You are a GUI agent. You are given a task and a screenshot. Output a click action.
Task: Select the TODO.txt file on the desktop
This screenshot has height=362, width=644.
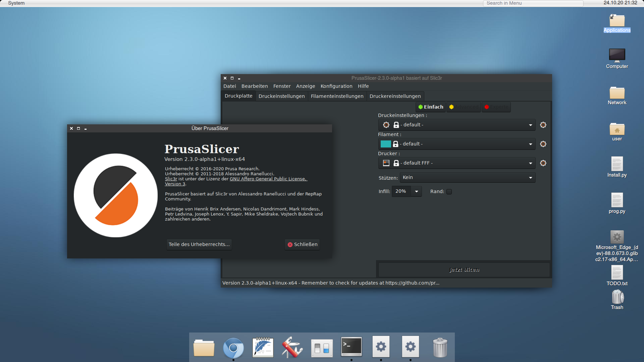tap(617, 276)
